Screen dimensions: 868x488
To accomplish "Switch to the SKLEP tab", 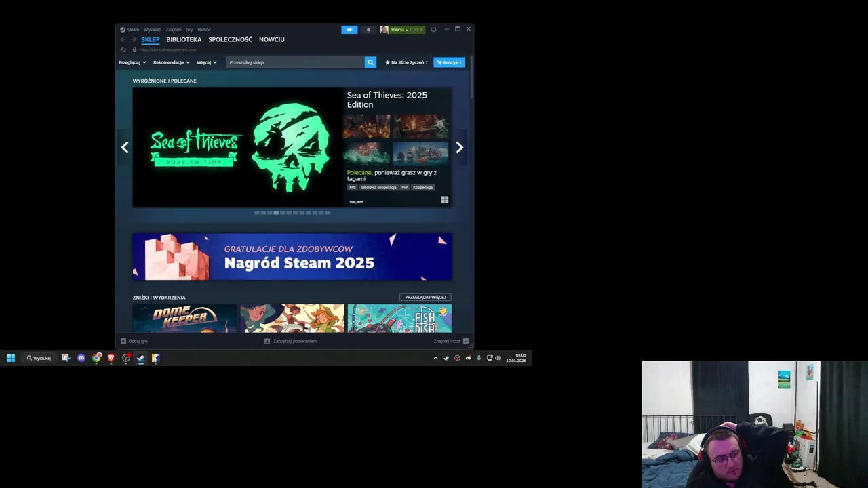I will (x=151, y=39).
